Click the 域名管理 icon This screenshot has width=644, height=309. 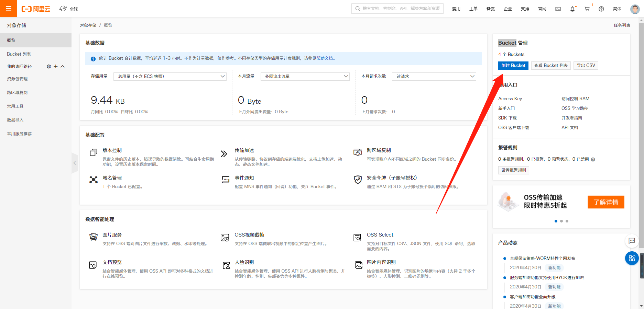pyautogui.click(x=94, y=180)
